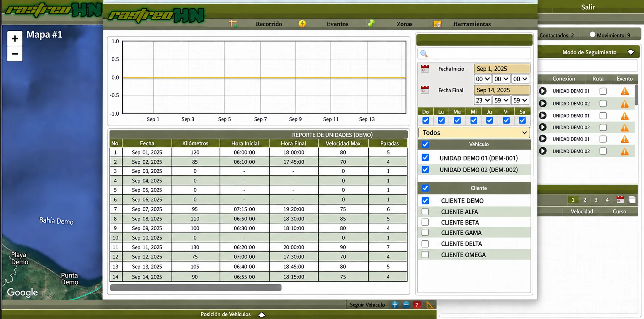Uncheck the Sa day checkbox
This screenshot has width=644, height=319.
tap(522, 120)
